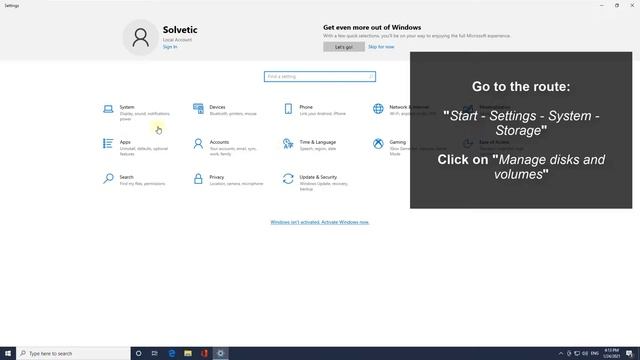
Task: Click the volume speaker tray icon
Action: tap(585, 353)
